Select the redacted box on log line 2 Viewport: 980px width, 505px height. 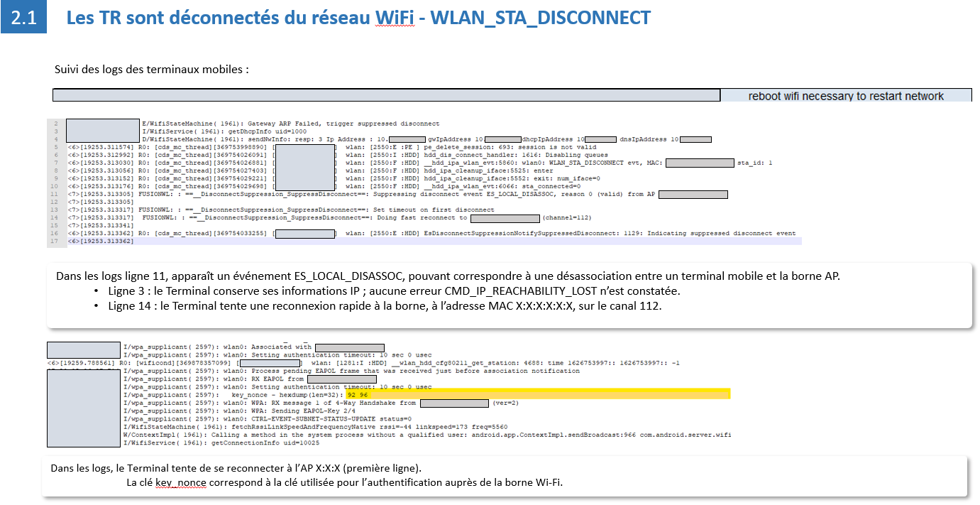(x=103, y=124)
